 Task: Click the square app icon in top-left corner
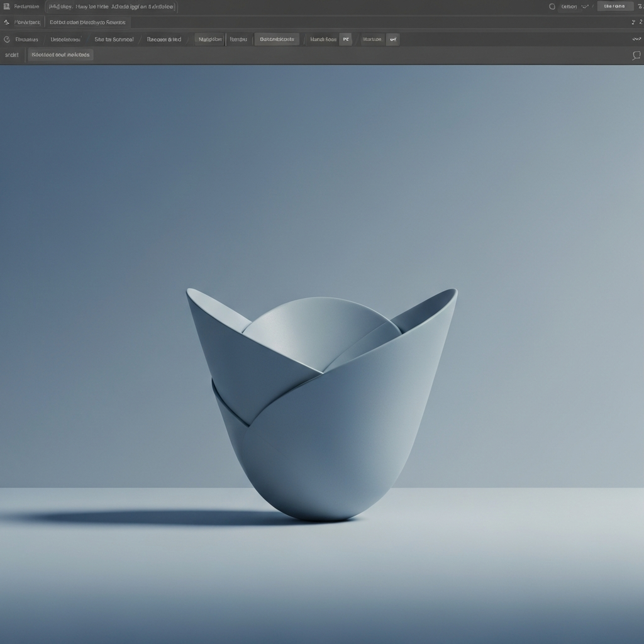click(x=6, y=6)
